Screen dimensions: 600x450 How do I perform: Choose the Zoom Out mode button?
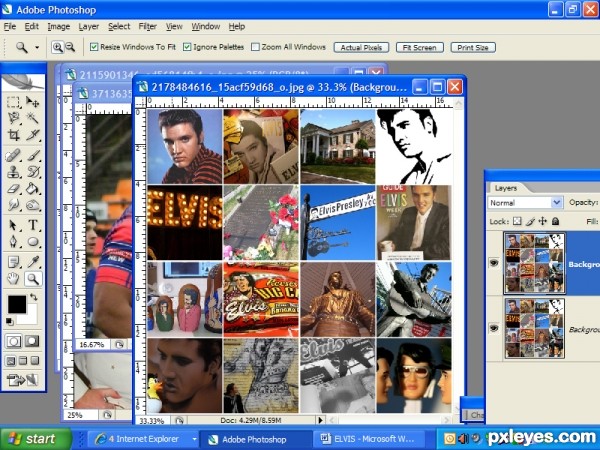pos(70,47)
